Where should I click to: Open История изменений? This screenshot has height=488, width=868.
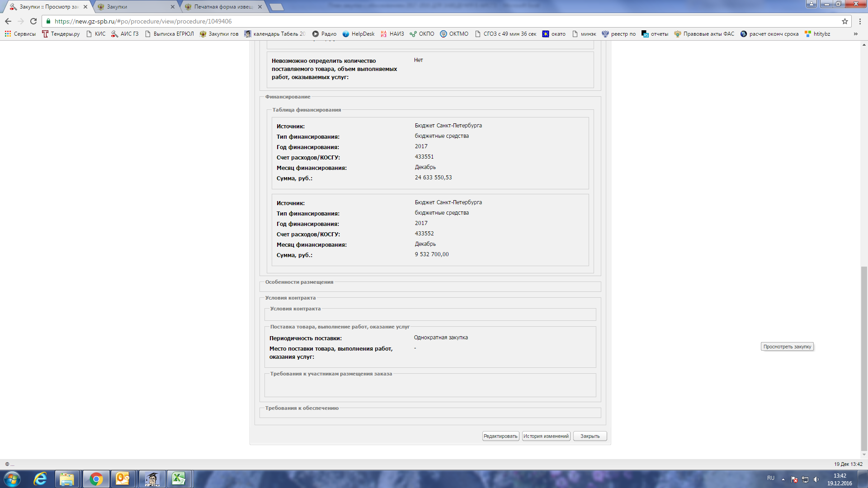[546, 436]
